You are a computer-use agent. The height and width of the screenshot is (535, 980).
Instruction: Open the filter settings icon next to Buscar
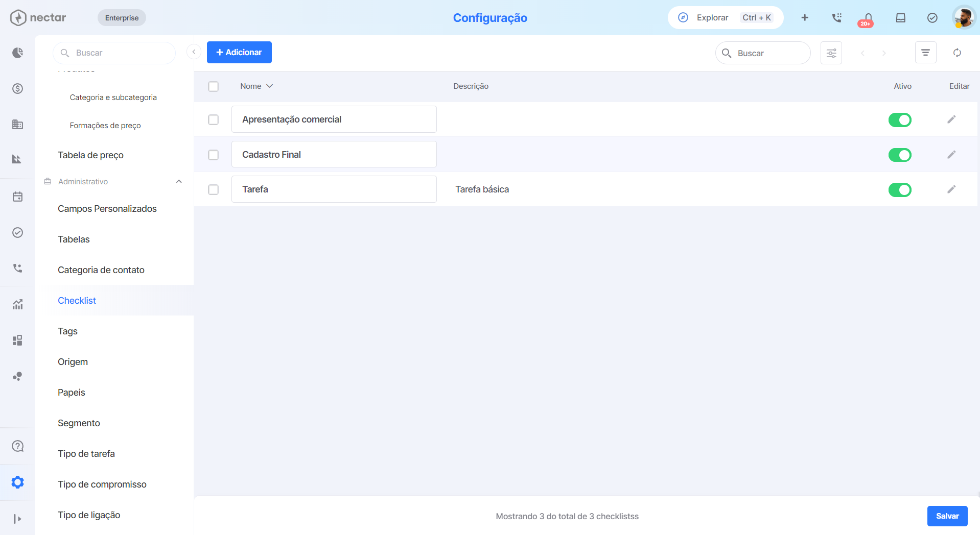pyautogui.click(x=831, y=53)
